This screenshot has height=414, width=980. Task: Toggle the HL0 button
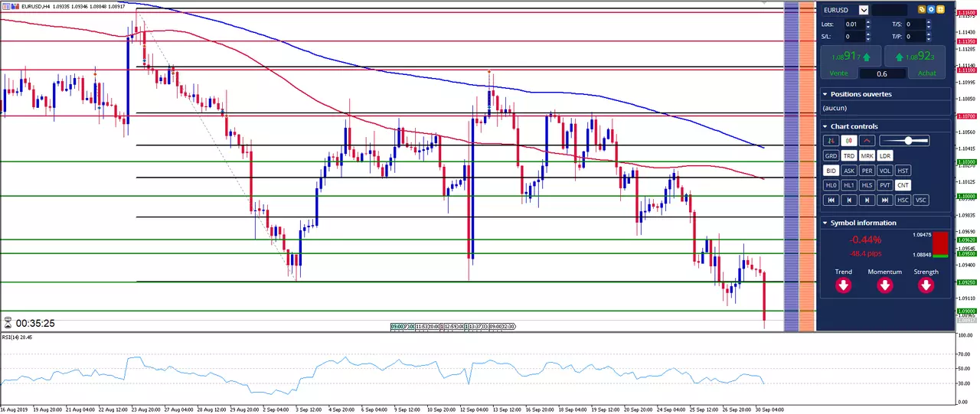point(831,185)
